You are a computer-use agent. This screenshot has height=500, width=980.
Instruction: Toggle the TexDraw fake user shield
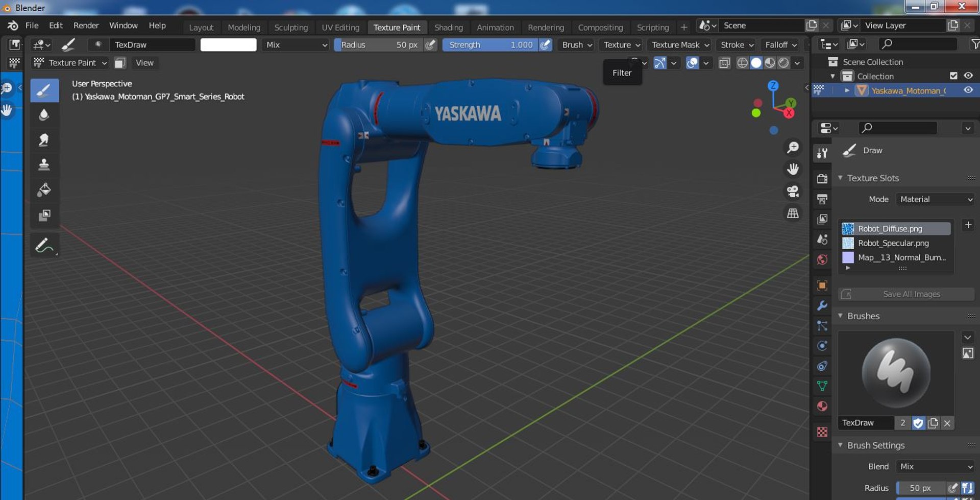tap(918, 423)
